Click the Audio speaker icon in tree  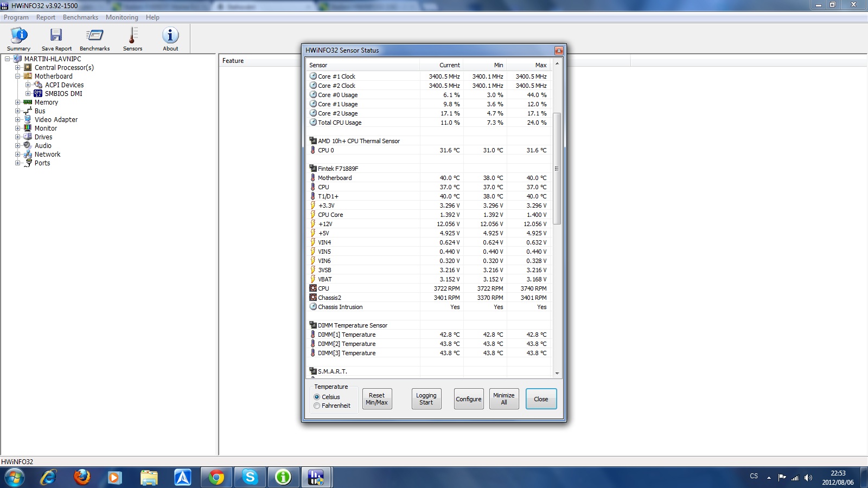coord(28,145)
